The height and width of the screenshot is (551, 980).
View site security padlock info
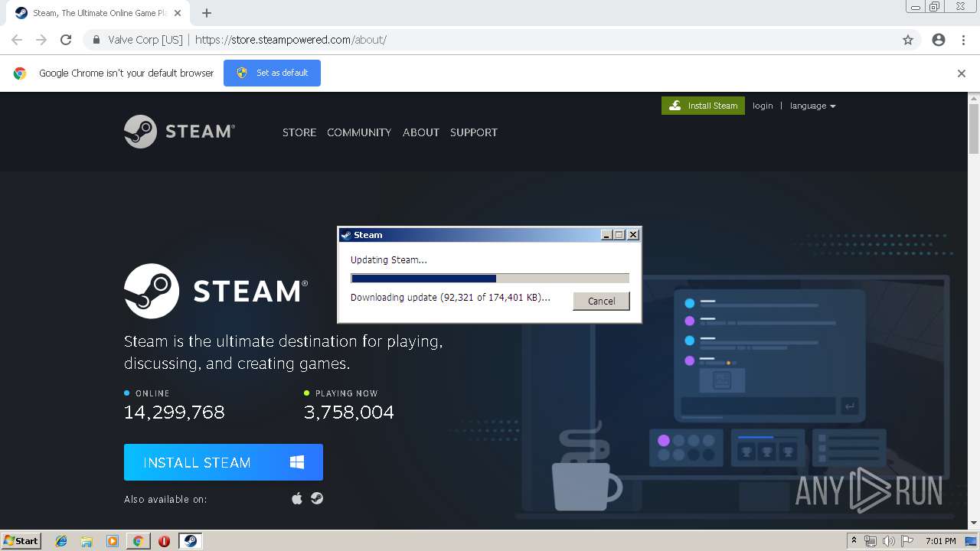tap(96, 40)
